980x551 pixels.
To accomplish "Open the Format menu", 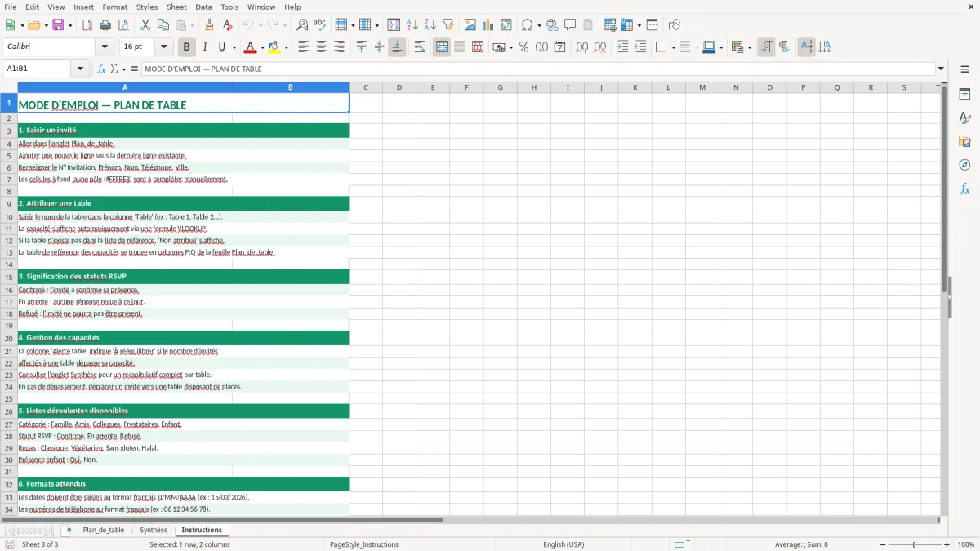I will pos(114,7).
